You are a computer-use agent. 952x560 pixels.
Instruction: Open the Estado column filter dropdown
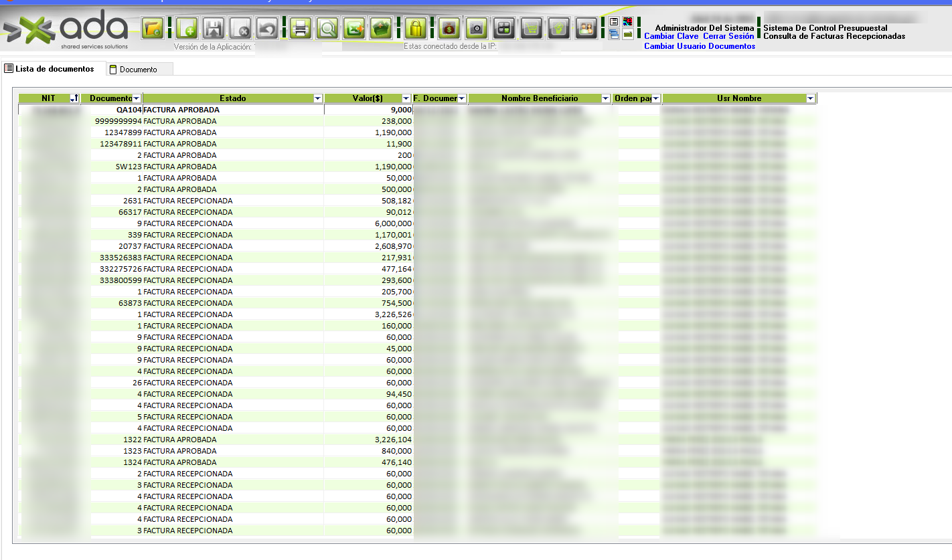[x=318, y=99]
